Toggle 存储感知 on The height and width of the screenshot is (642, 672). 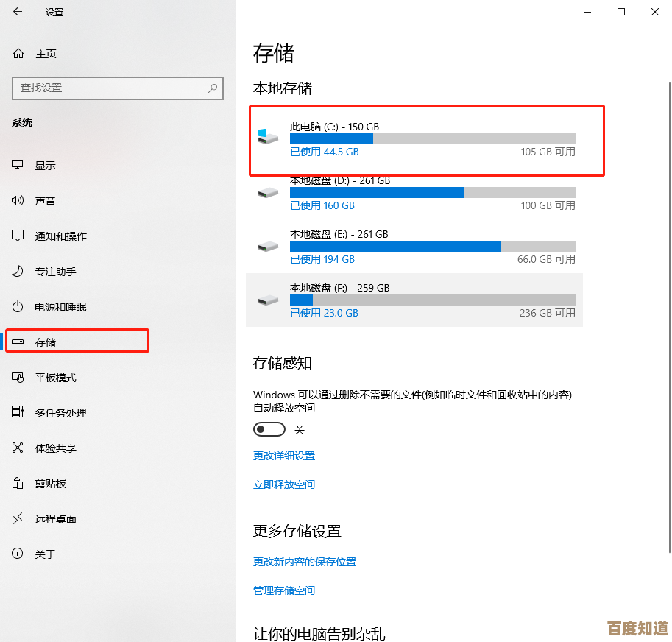coord(269,428)
